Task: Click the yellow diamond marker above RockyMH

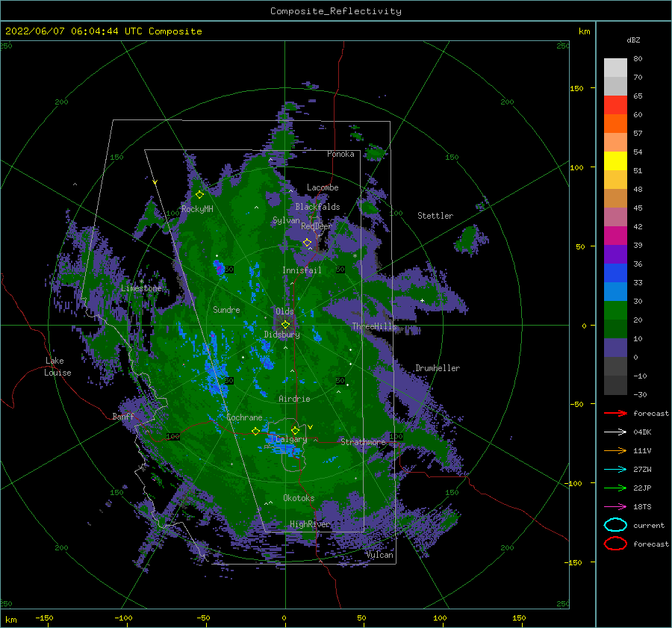Action: tap(199, 195)
